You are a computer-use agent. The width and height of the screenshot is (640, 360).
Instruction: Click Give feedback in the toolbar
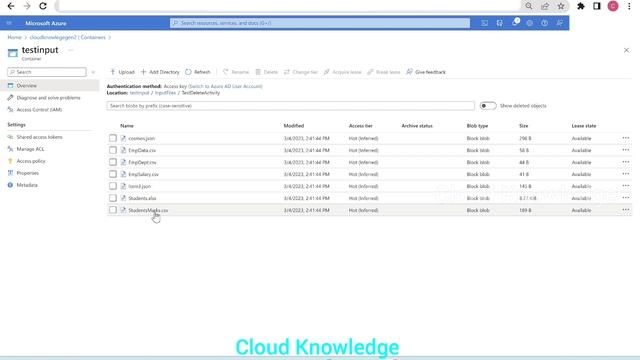(426, 72)
